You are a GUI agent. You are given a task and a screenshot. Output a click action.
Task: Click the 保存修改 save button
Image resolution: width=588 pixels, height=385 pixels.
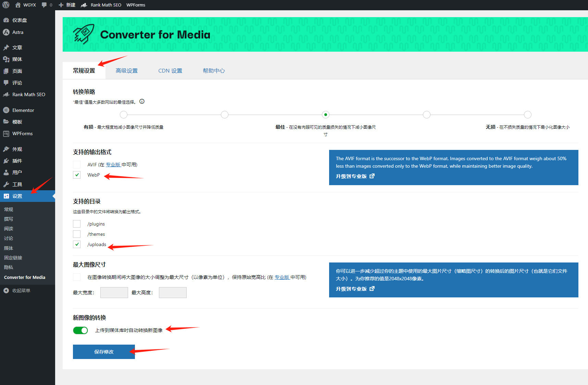click(x=104, y=352)
